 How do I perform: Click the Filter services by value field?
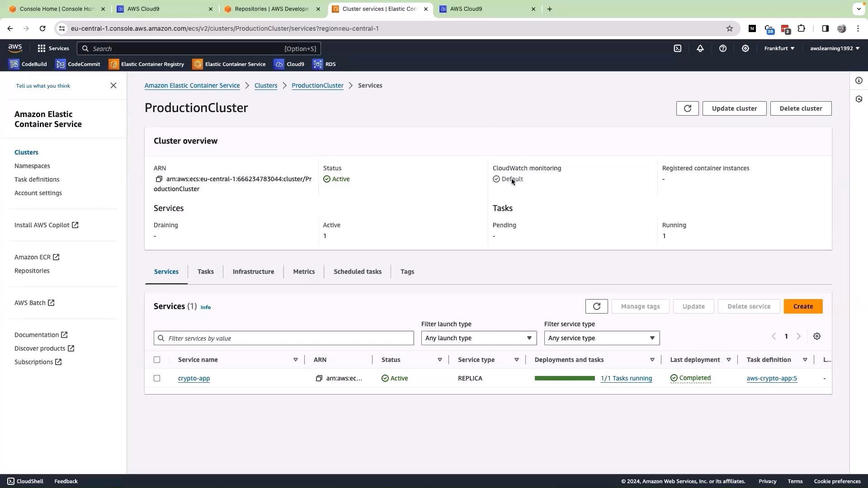pos(283,338)
